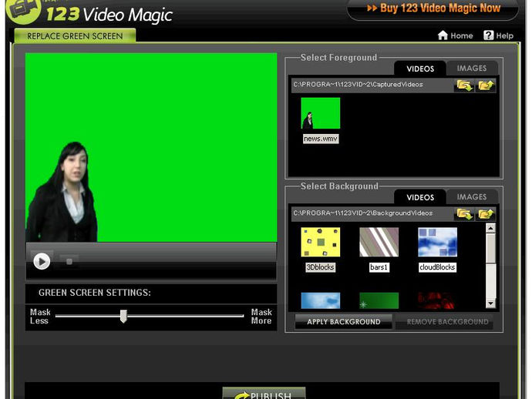532x399 pixels.
Task: Click APPLY BACKGROUND button
Action: (343, 322)
